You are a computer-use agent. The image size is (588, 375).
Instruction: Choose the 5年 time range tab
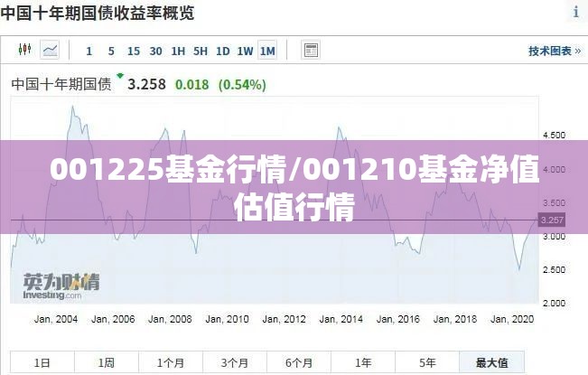[x=427, y=362]
